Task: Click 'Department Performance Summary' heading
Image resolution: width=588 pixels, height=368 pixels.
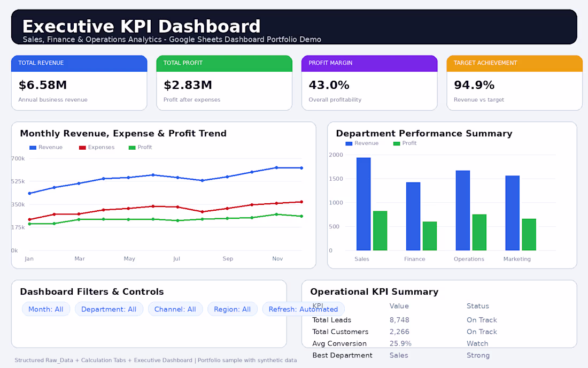Action: click(424, 134)
